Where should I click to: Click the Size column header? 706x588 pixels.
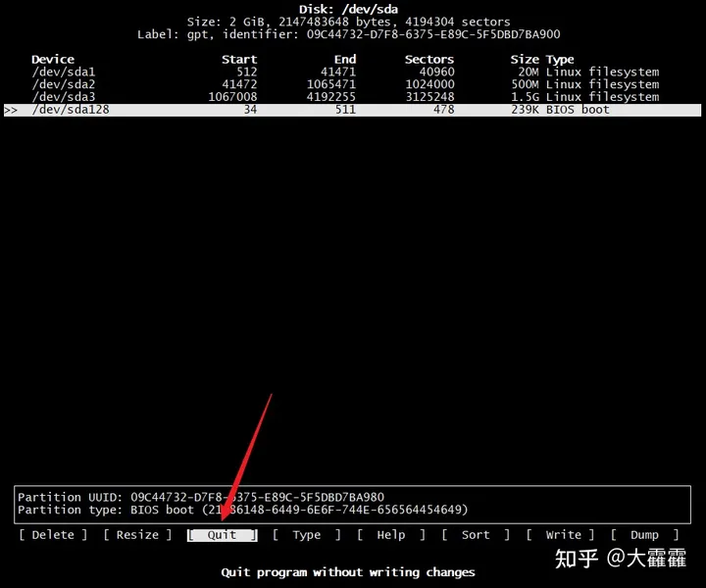coord(525,59)
